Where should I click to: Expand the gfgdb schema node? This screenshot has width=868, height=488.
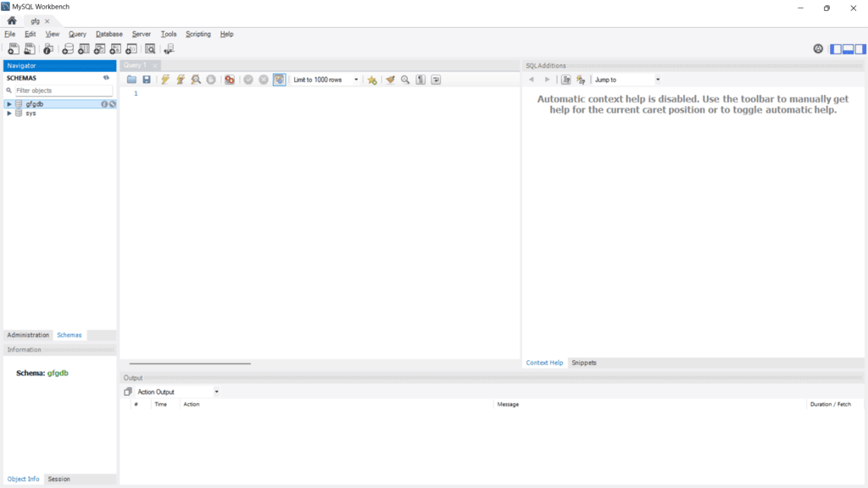point(8,104)
